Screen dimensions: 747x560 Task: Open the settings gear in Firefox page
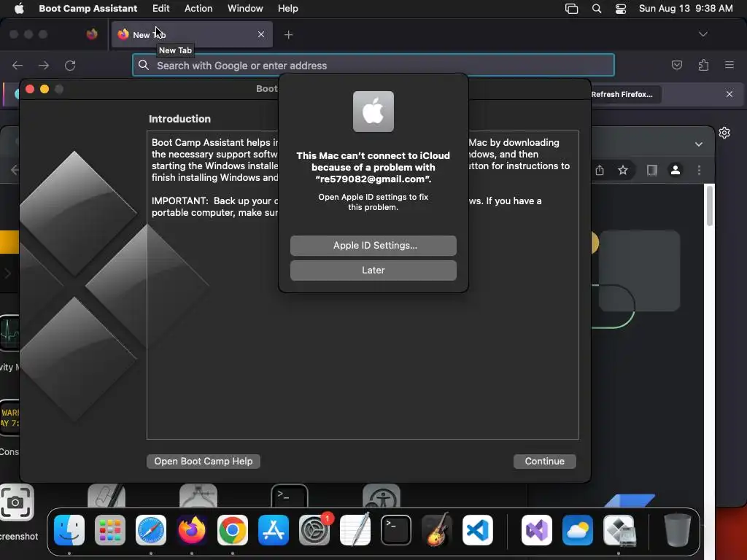click(x=724, y=133)
